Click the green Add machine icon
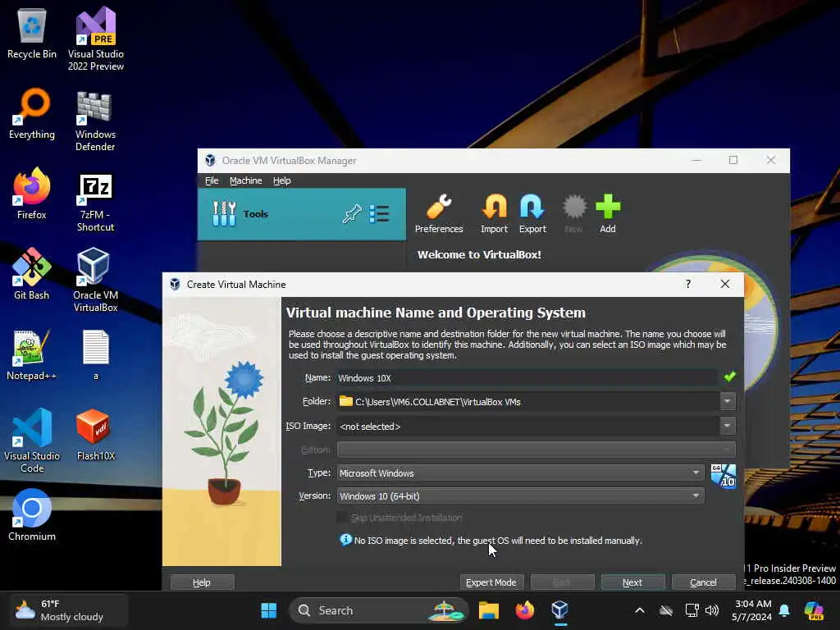840x630 pixels. 608,214
